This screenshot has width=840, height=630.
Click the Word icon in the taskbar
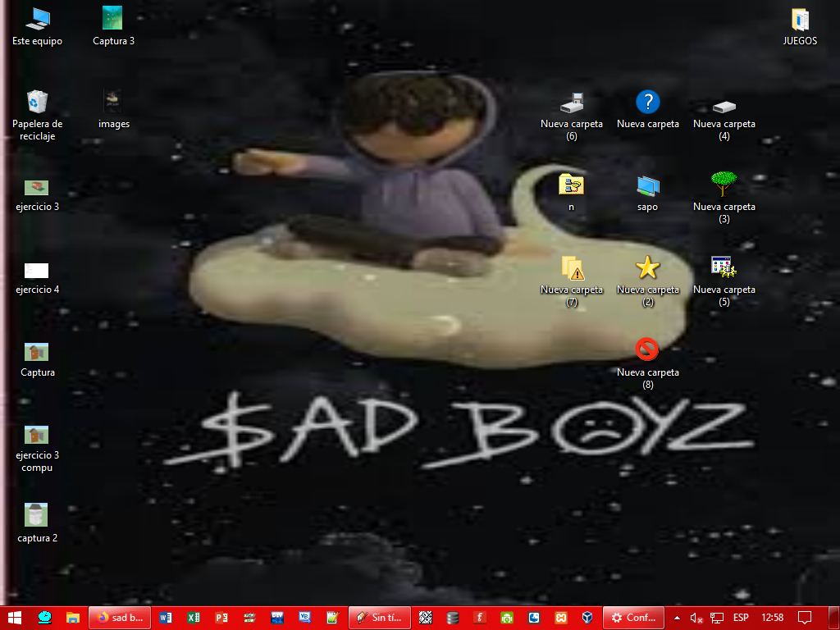coord(166,618)
